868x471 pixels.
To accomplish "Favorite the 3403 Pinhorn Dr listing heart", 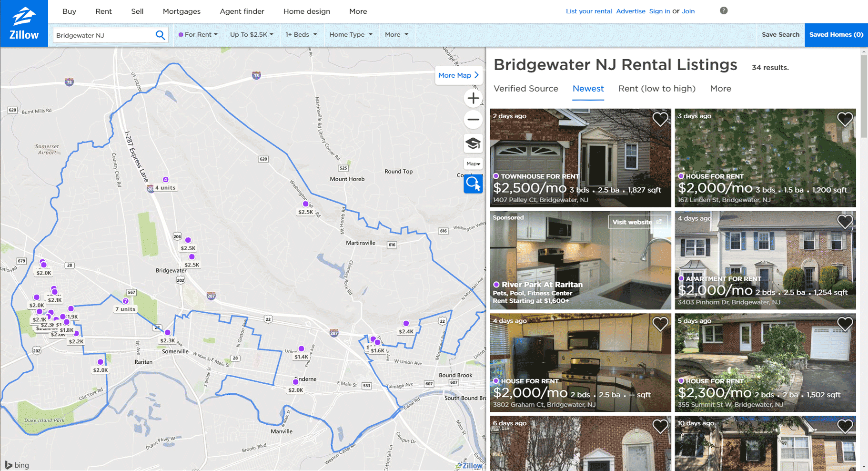I will point(845,221).
